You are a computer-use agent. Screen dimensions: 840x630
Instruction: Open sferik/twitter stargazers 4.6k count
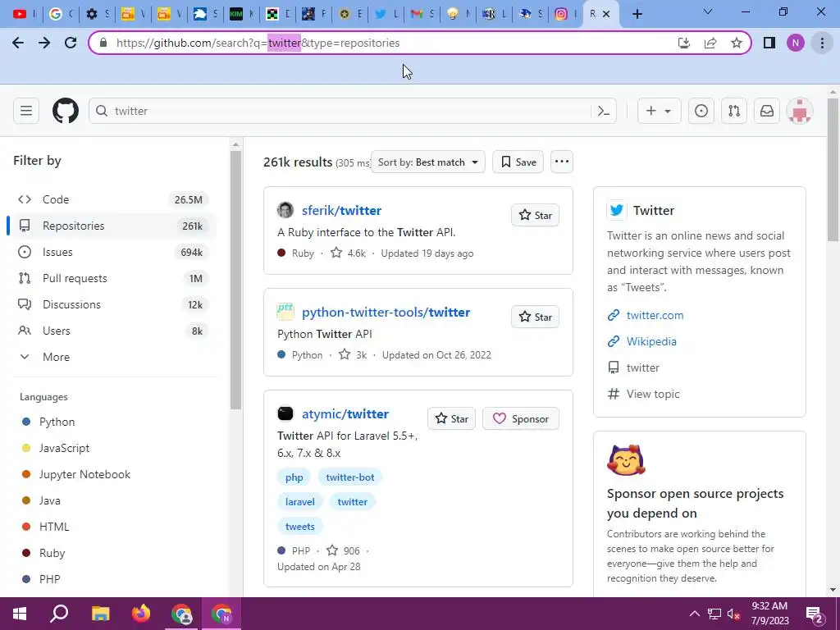click(x=348, y=253)
